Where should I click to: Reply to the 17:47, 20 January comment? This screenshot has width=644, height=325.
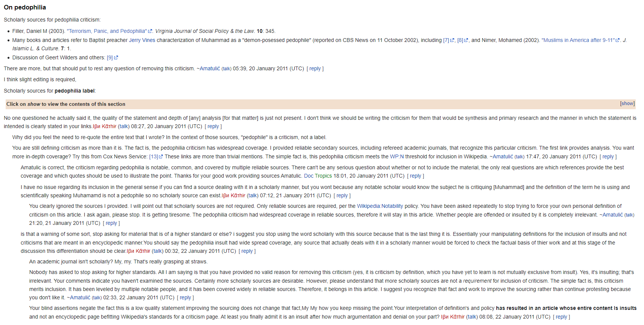point(608,156)
